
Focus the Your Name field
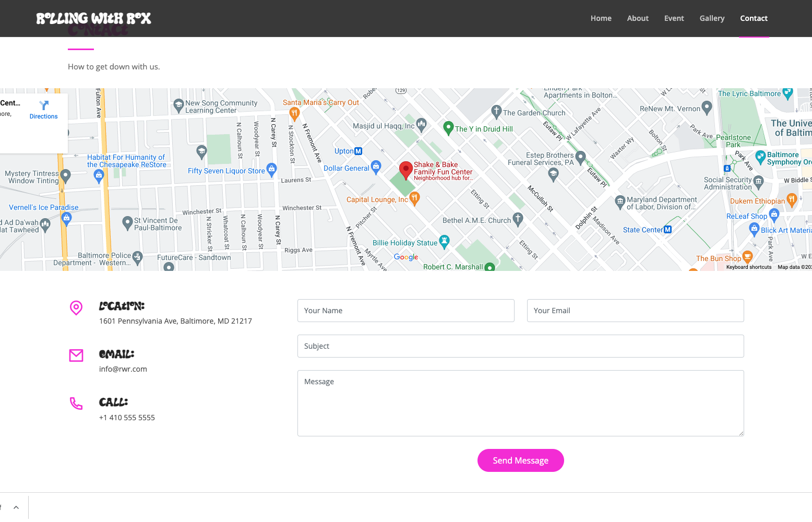tap(405, 311)
